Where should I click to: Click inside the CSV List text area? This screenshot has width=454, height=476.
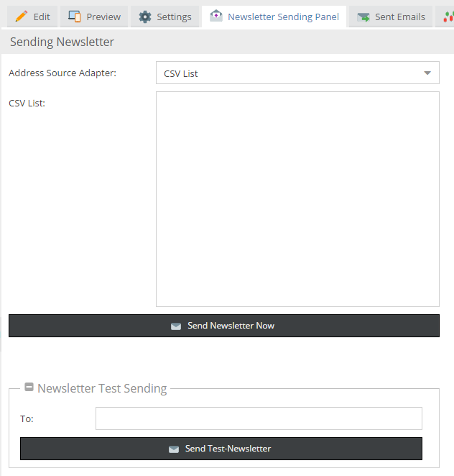tap(297, 199)
